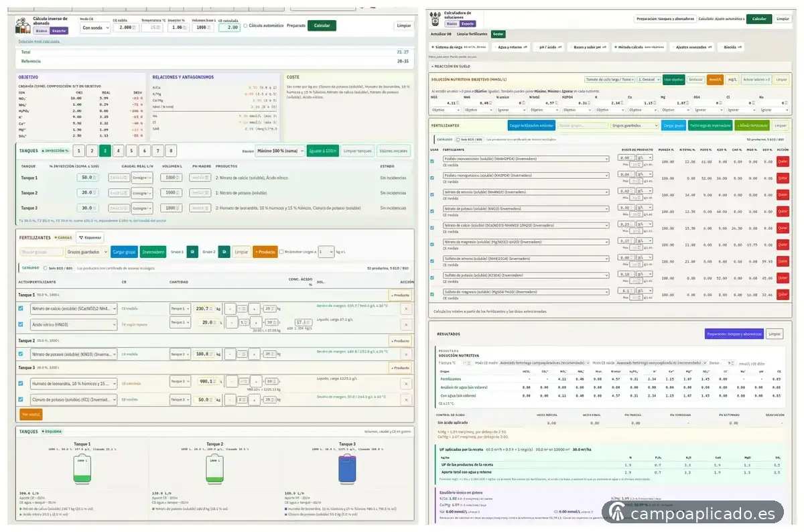Click the Cálculo inverso de abonado logo icon

click(23, 25)
